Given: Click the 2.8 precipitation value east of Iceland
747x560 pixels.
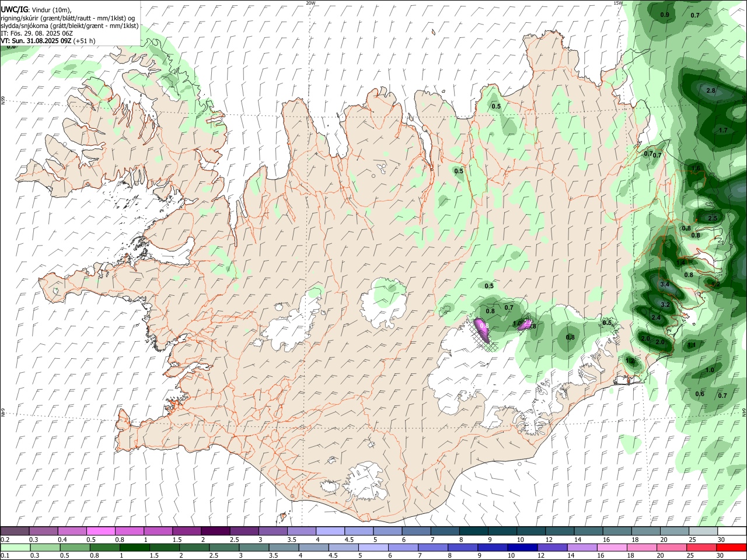Looking at the screenshot, I should (711, 91).
